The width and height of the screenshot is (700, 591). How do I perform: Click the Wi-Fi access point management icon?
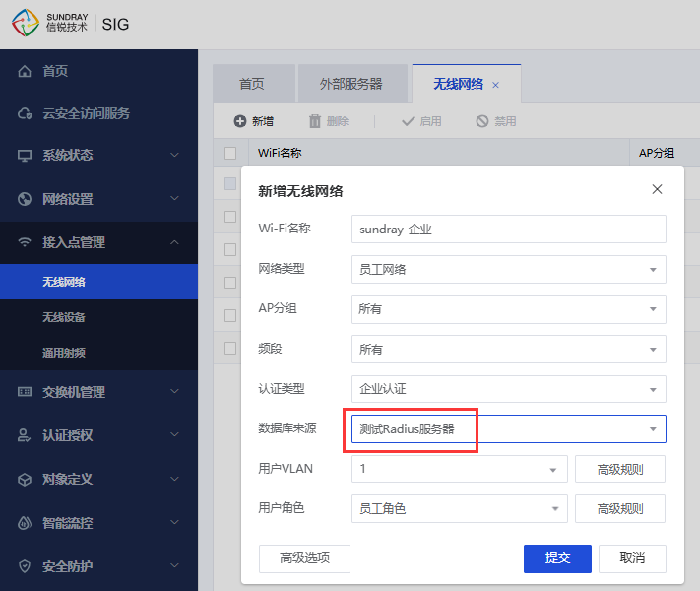click(25, 242)
